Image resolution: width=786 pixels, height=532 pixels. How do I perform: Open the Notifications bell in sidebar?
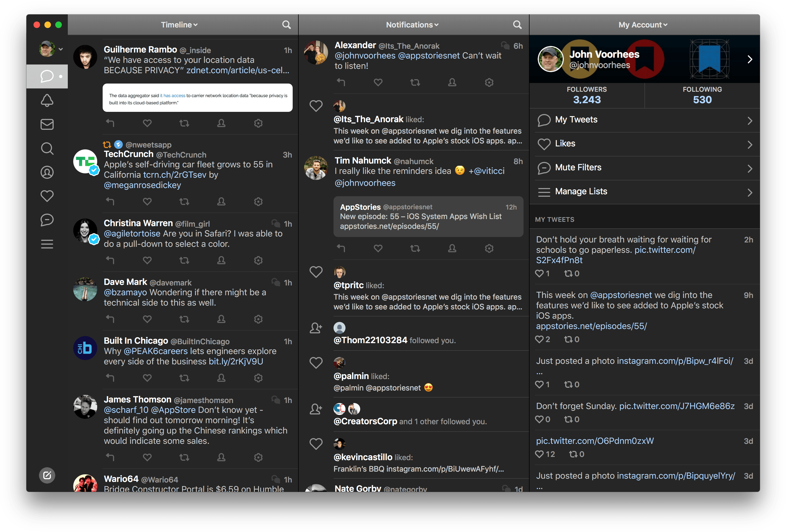pos(47,100)
